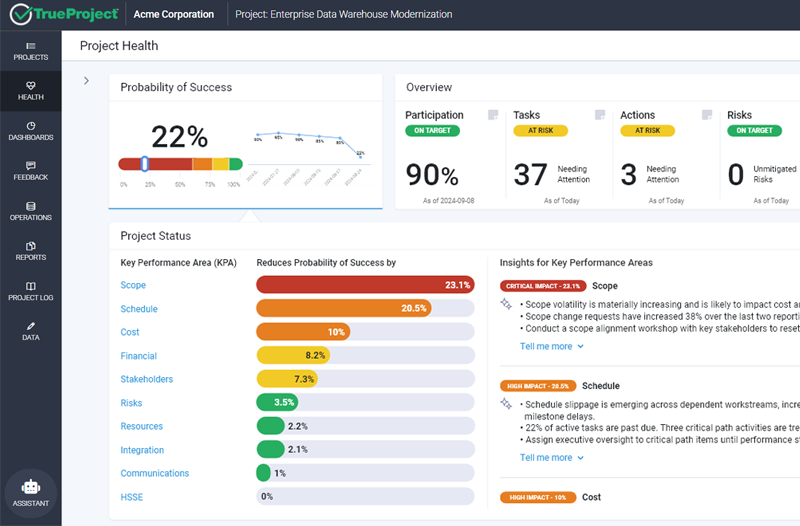Select Acme Corporation in the header
Viewport: 800px width, 526px height.
click(173, 14)
